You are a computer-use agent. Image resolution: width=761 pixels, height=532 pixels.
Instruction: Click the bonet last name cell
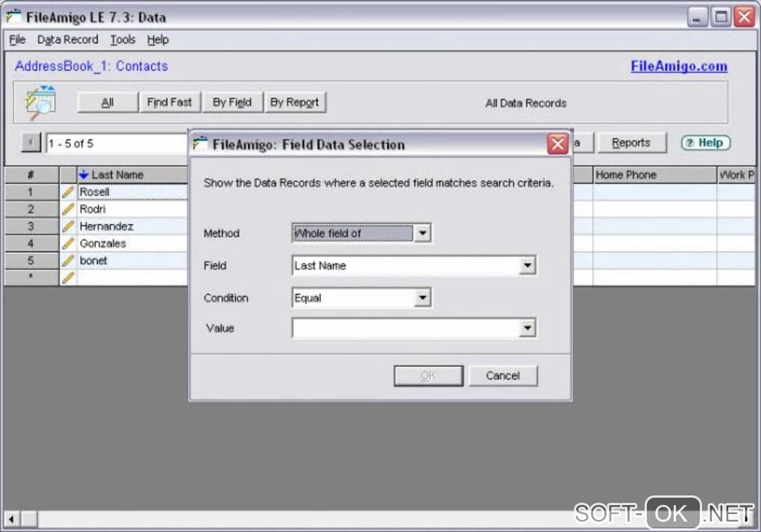click(x=133, y=260)
